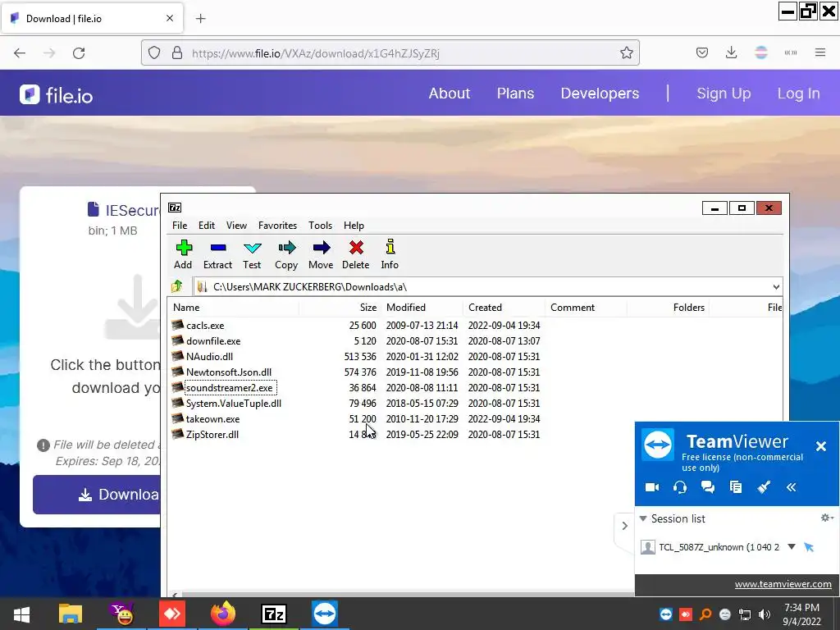Open TeamViewer file transfer icon
Viewport: 840px width, 630px height.
pyautogui.click(x=736, y=487)
